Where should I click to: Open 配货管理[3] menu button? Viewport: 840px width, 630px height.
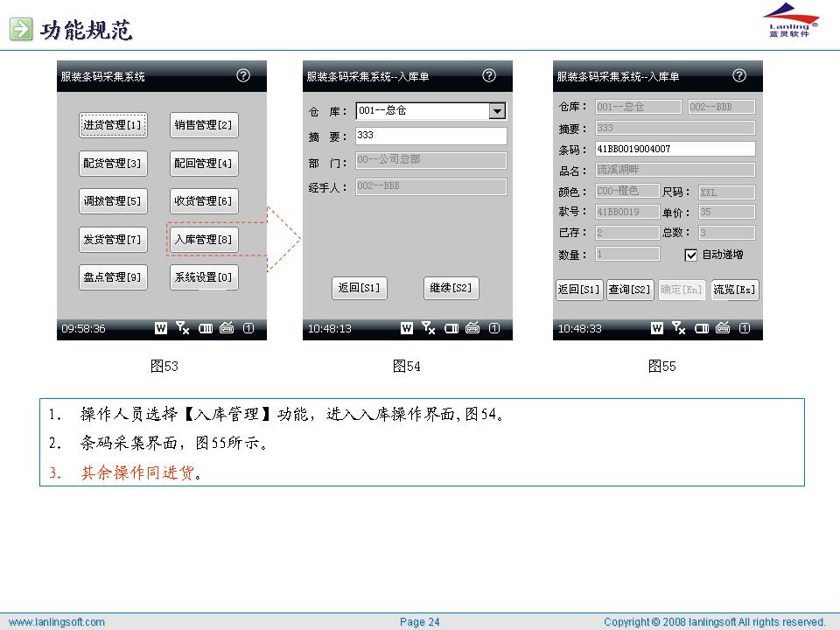113,164
